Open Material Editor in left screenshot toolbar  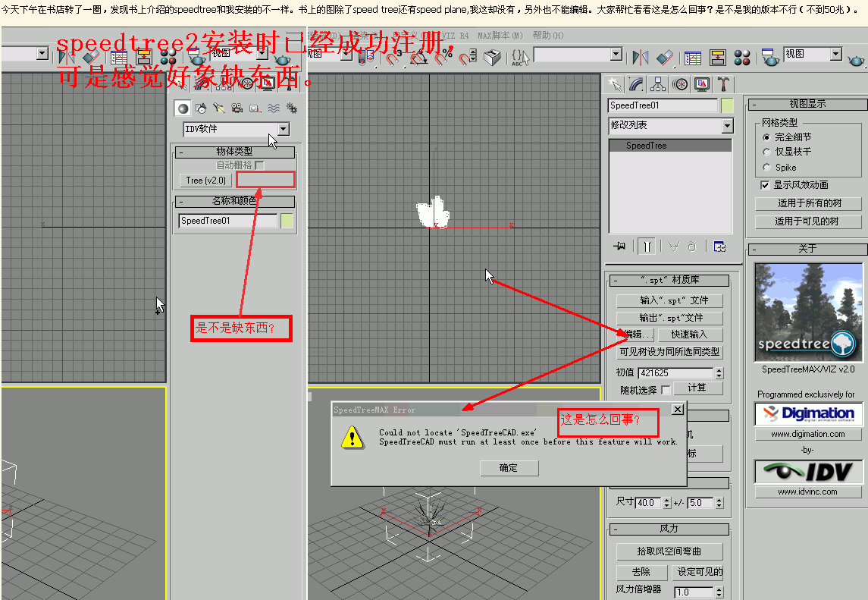tap(168, 57)
